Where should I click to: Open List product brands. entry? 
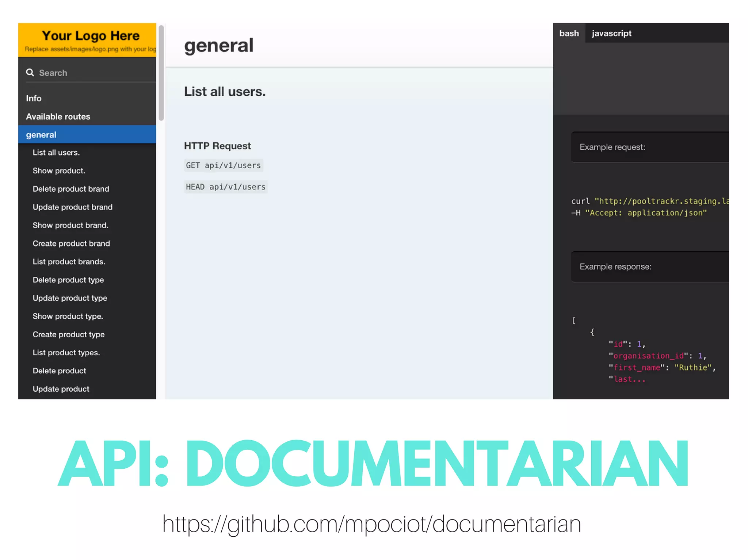69,262
